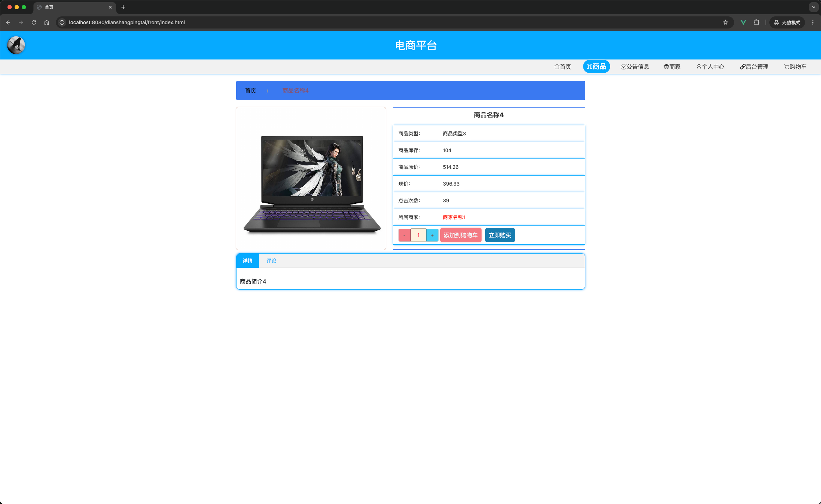Viewport: 821px width, 504px height.
Task: Click original price 514.26
Action: tap(451, 167)
